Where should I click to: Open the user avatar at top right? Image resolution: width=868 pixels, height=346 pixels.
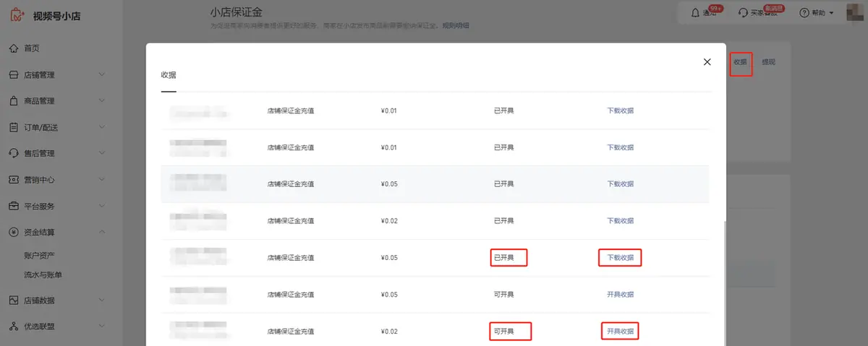[854, 14]
